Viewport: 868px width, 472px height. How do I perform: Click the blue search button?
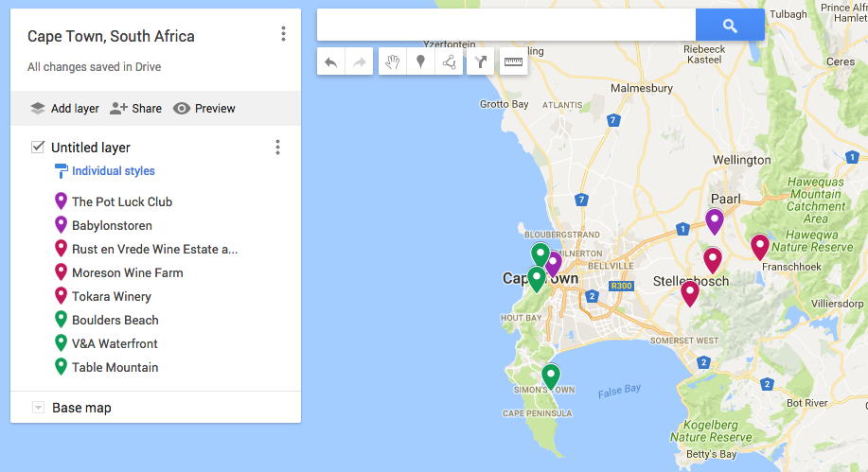(730, 25)
